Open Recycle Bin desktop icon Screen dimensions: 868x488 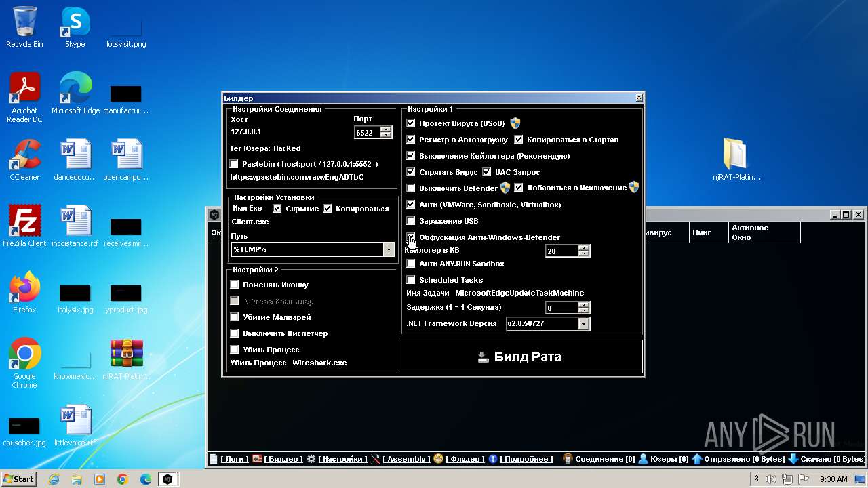pyautogui.click(x=24, y=27)
